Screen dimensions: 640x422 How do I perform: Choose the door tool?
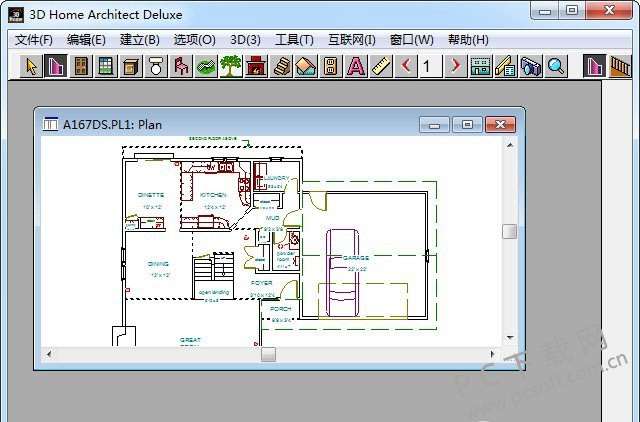(81, 66)
